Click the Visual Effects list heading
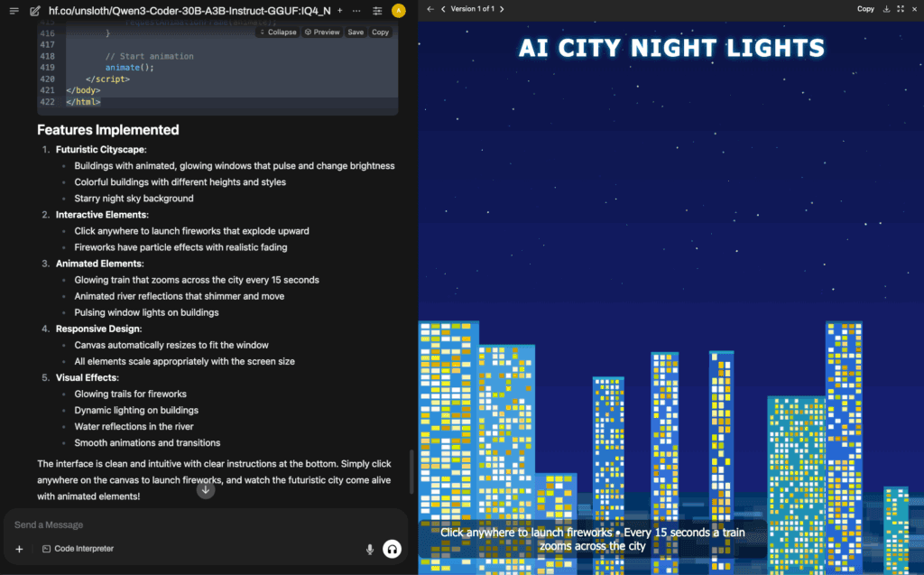924x575 pixels. pos(88,377)
